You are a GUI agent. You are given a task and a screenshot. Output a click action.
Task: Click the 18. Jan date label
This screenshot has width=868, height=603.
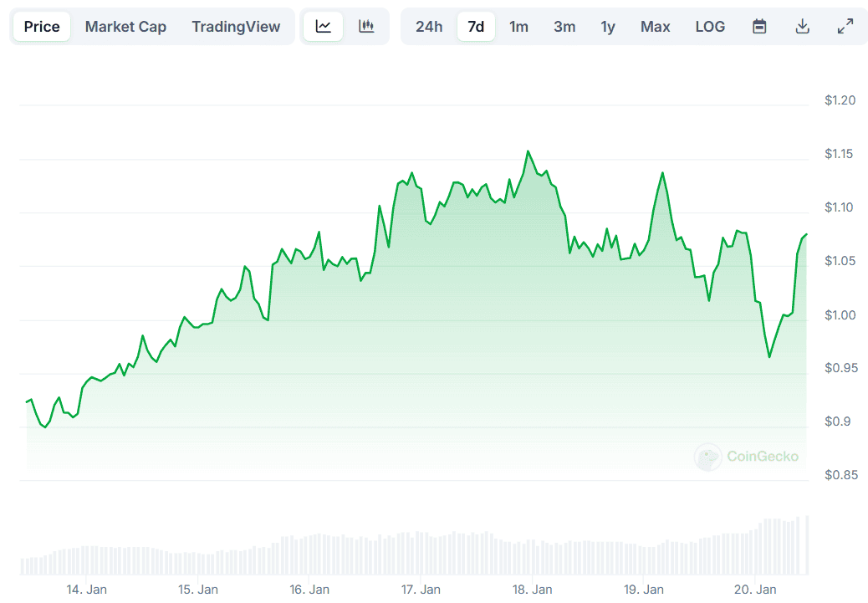[532, 590]
